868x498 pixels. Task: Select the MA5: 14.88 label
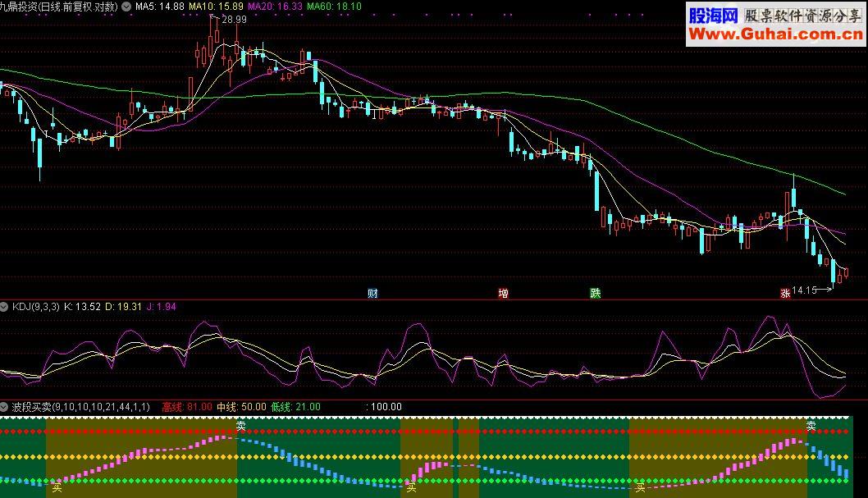click(x=160, y=7)
